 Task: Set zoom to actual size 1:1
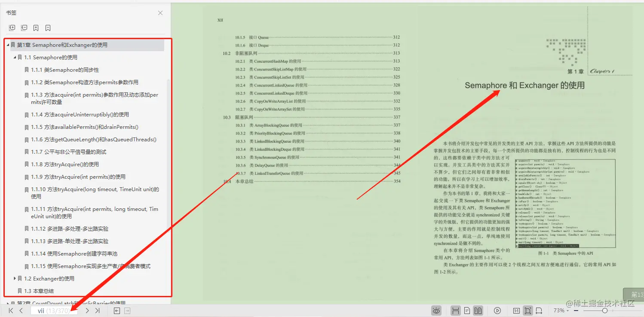[516, 311]
